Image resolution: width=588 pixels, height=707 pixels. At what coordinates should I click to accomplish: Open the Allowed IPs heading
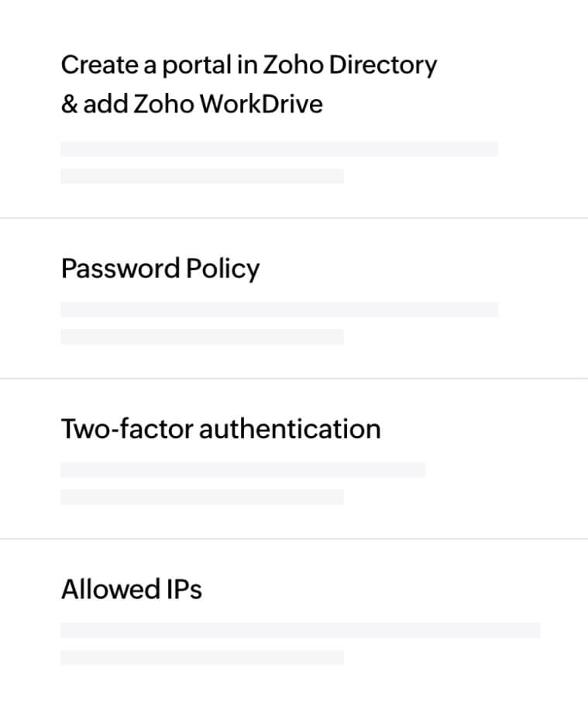click(132, 589)
